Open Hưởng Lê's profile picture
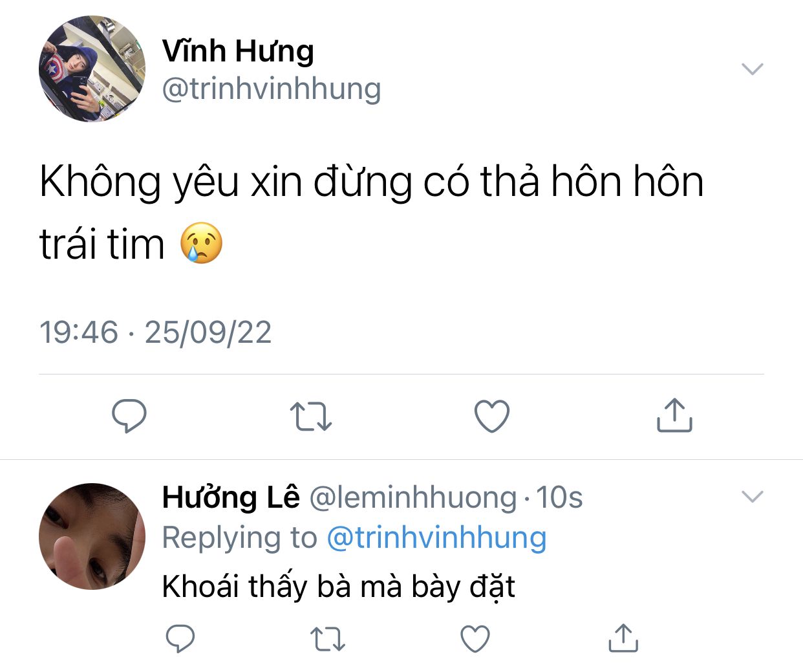 coord(92,536)
